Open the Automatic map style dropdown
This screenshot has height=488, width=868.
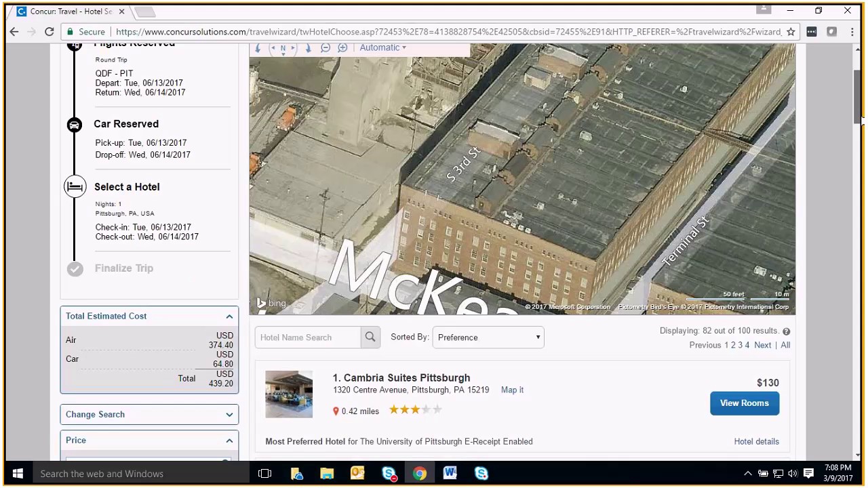(382, 47)
